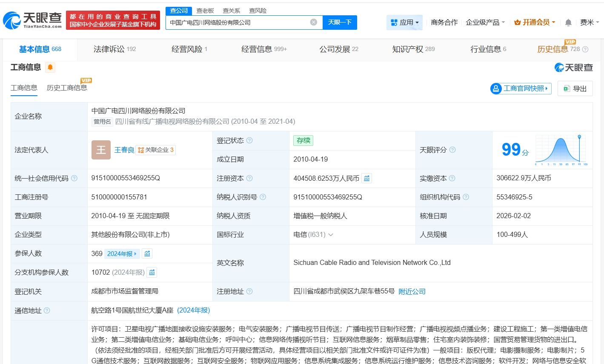Click the notification bell in top bar
This screenshot has width=604, height=364.
(x=568, y=23)
